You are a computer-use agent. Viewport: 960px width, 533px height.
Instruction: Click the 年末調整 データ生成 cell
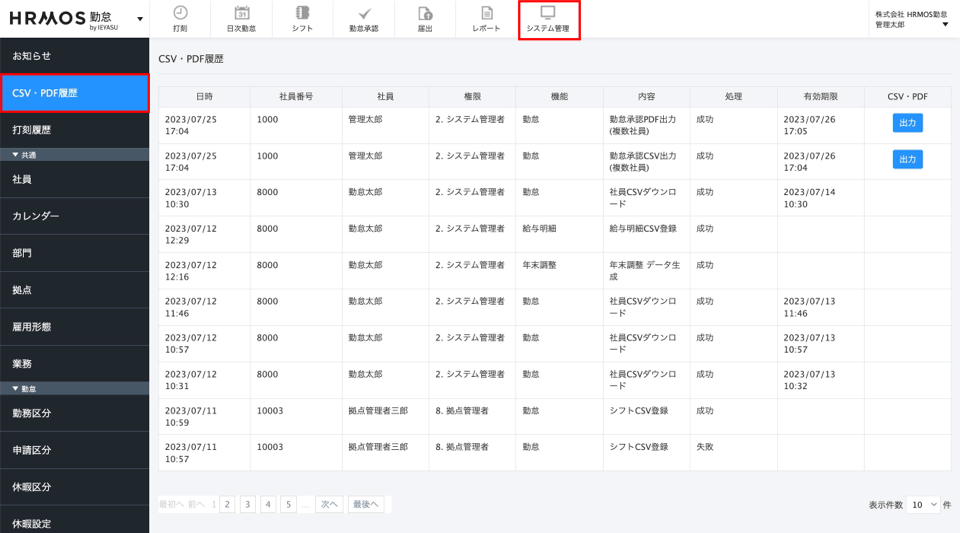click(x=645, y=270)
